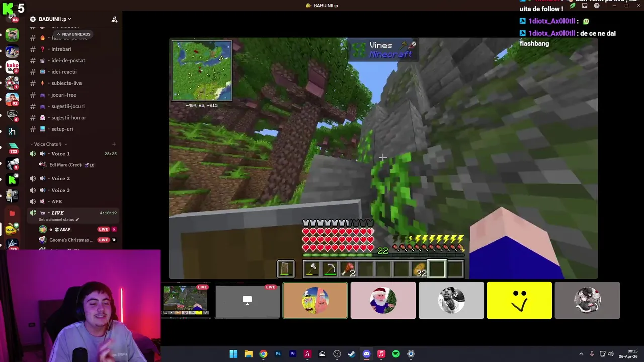Image resolution: width=644 pixels, height=362 pixels.
Task: Select the last anime avatar participant tile
Action: point(587,300)
